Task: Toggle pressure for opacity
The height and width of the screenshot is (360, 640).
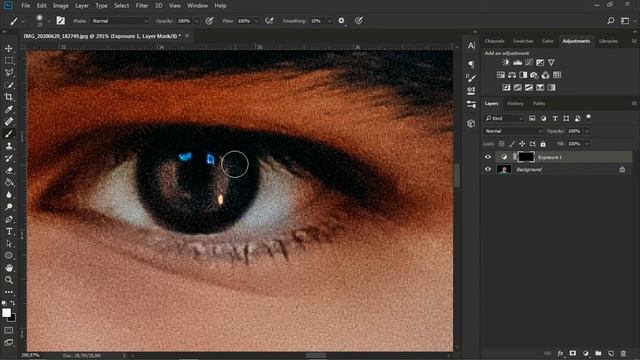Action: [209, 21]
